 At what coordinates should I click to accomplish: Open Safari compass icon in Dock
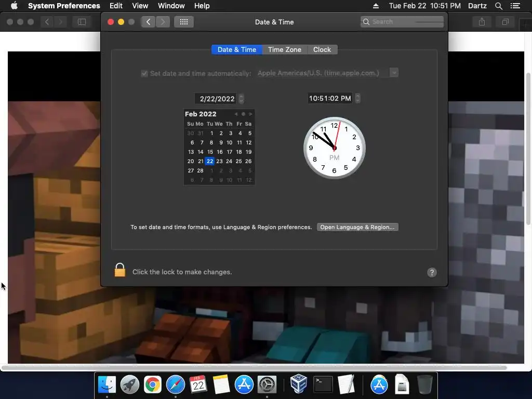(176, 385)
